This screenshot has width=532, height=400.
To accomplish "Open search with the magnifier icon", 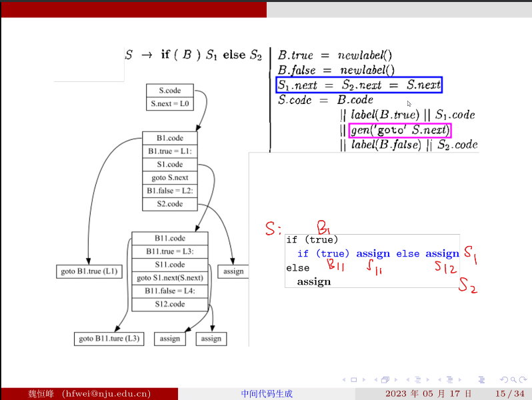I will pos(513,379).
